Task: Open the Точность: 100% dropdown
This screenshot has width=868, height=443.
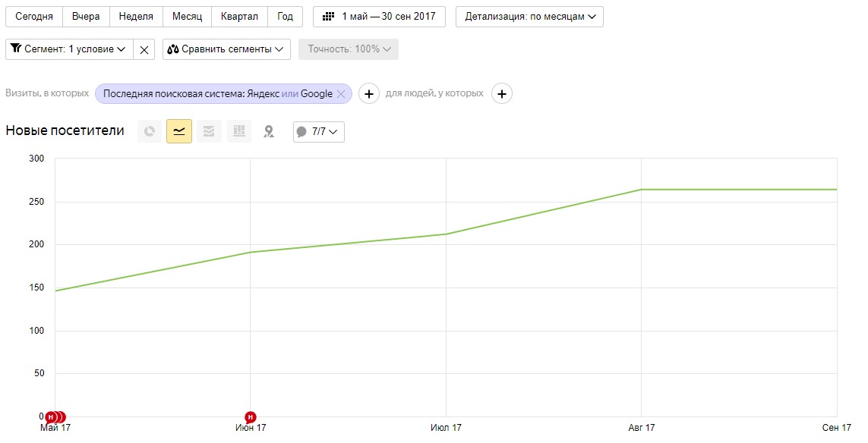Action: click(349, 49)
